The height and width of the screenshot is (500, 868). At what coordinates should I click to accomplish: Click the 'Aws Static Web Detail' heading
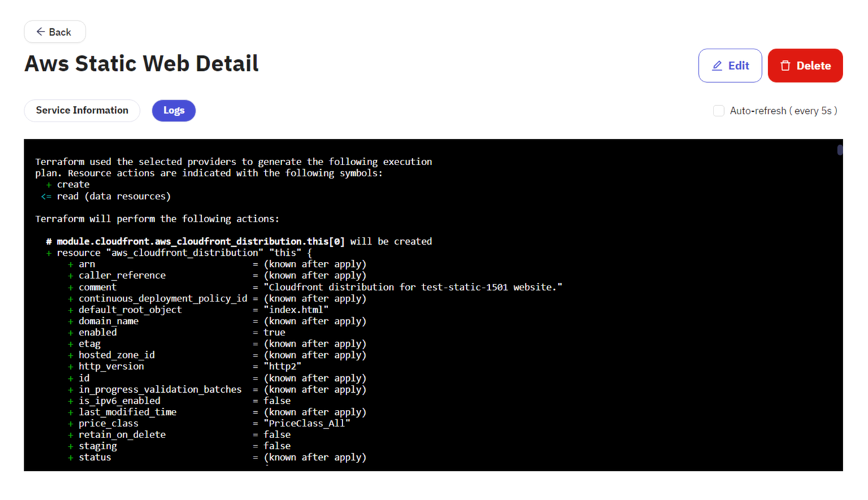(141, 64)
